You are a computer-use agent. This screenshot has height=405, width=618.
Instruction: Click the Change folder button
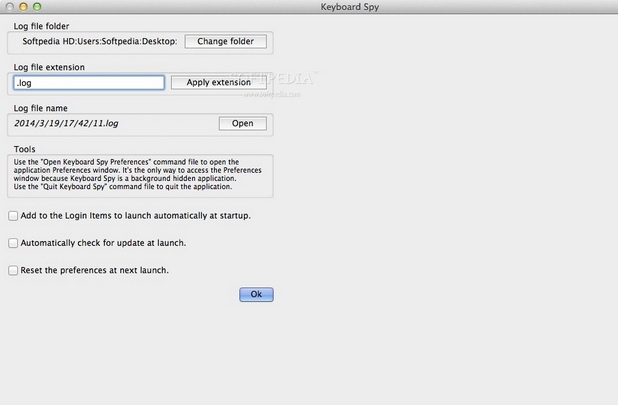pos(225,41)
